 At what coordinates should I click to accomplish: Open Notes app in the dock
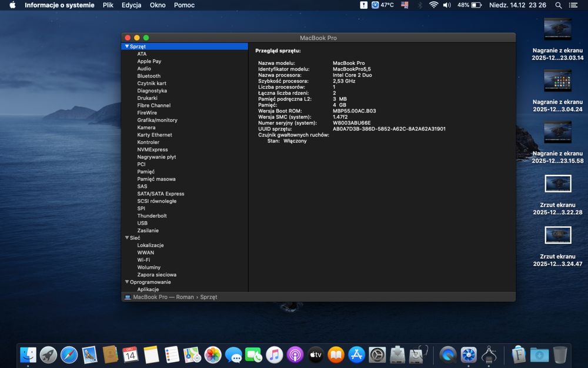click(151, 354)
